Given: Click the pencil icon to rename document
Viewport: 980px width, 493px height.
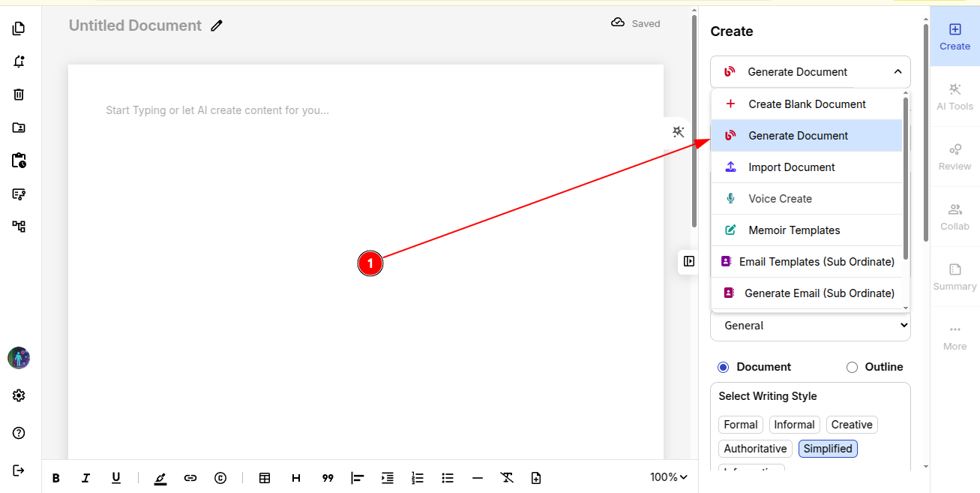Looking at the screenshot, I should (x=217, y=26).
